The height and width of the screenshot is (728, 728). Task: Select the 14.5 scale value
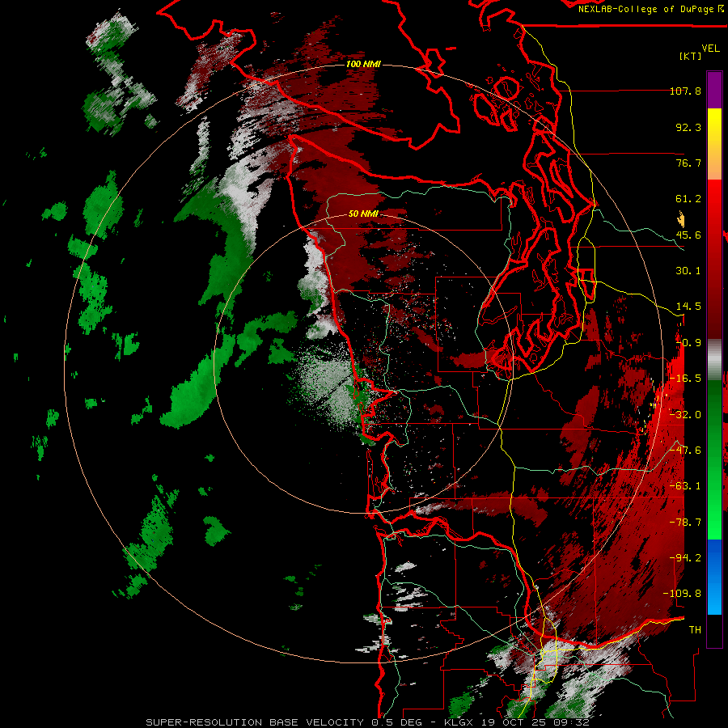[688, 307]
